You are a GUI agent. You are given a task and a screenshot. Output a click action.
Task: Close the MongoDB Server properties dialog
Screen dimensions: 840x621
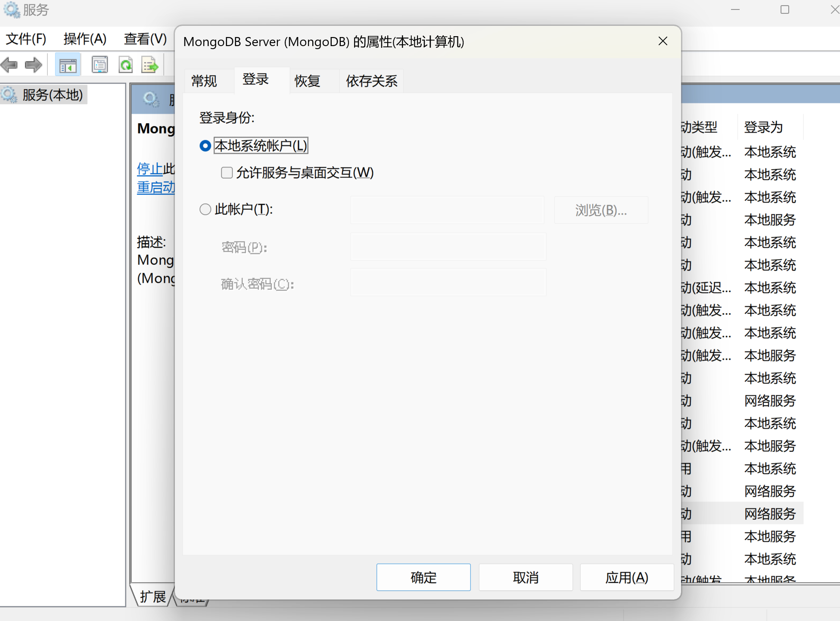pyautogui.click(x=663, y=41)
